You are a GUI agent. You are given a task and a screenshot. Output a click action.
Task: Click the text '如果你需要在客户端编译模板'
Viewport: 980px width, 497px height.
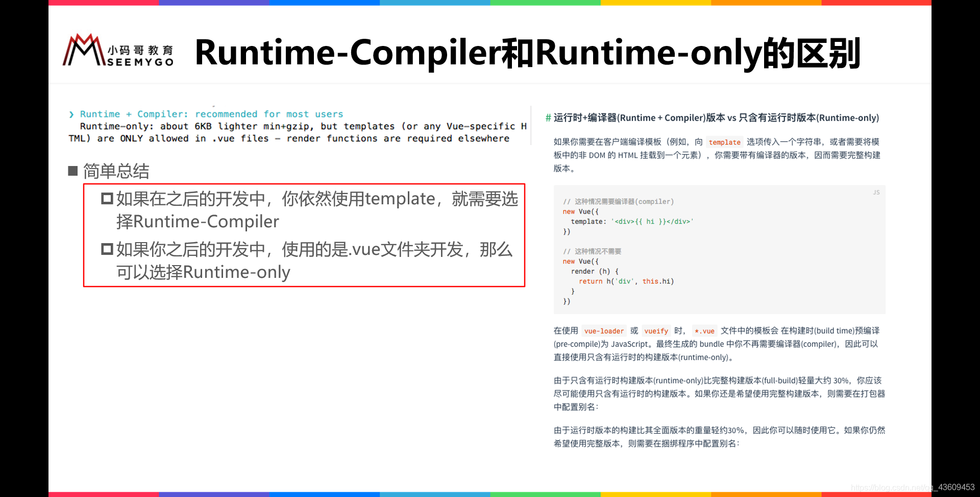pos(607,142)
